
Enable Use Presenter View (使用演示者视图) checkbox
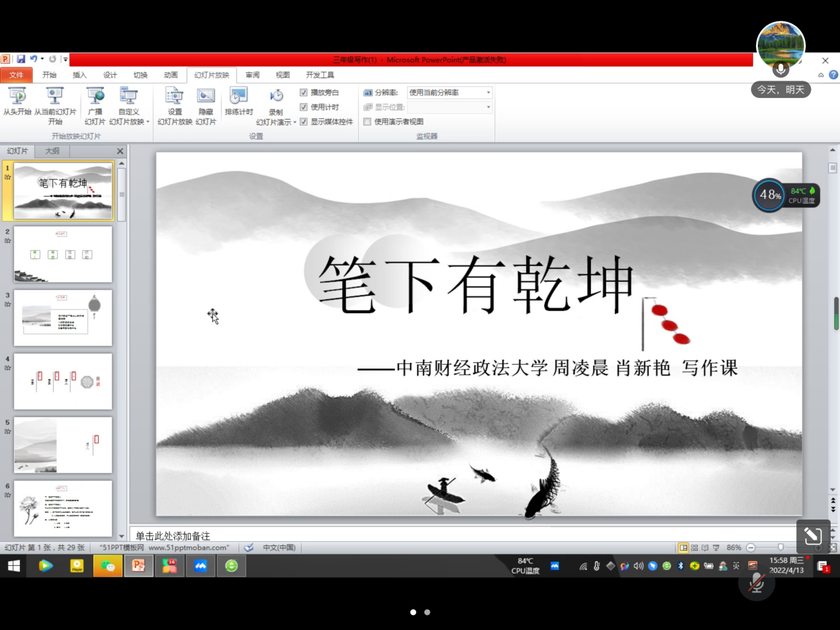[367, 122]
